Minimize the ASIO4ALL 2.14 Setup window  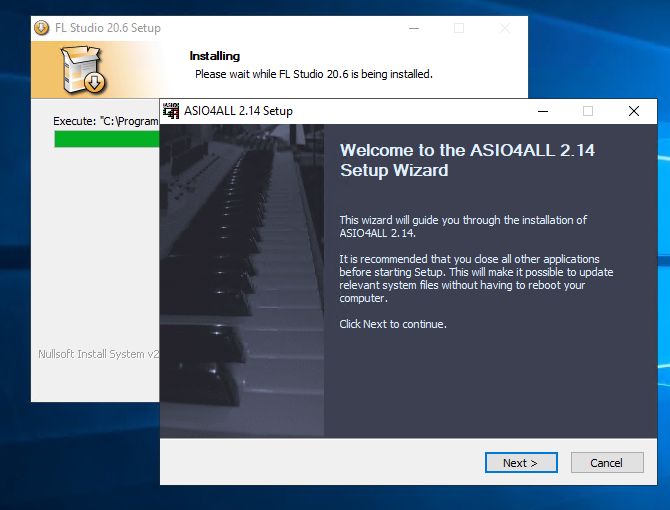(x=543, y=111)
